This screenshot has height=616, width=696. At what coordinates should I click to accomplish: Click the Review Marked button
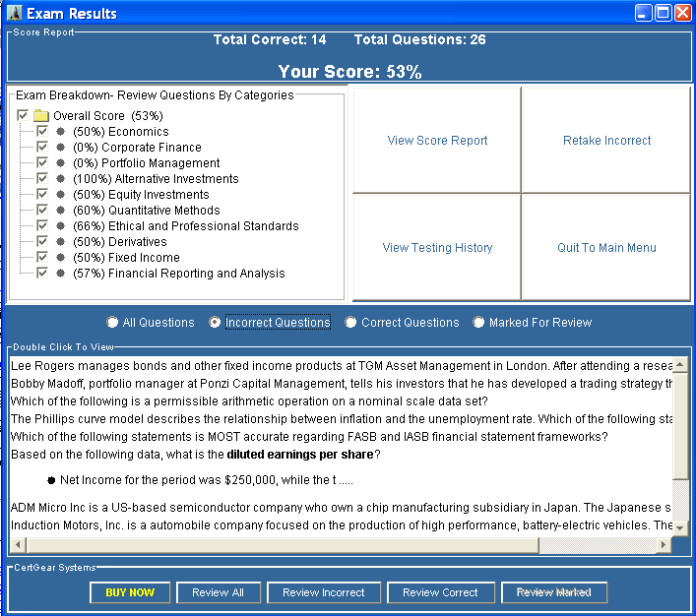[554, 592]
